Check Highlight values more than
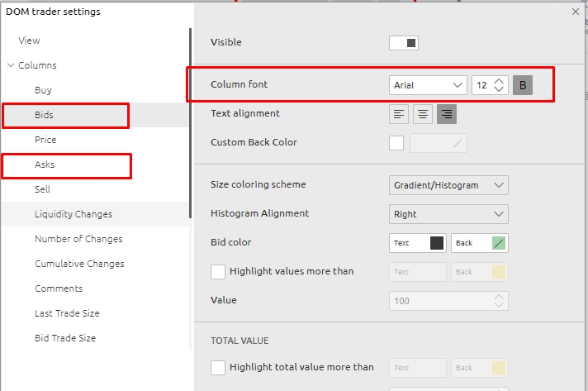The height and width of the screenshot is (391, 588). pyautogui.click(x=218, y=272)
